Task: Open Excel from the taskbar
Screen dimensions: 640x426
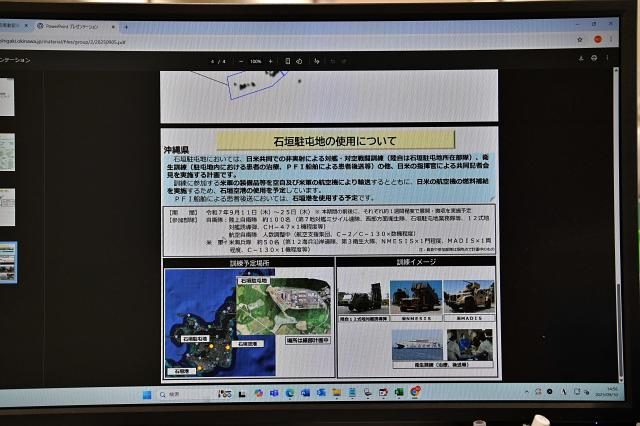Action: tap(399, 392)
